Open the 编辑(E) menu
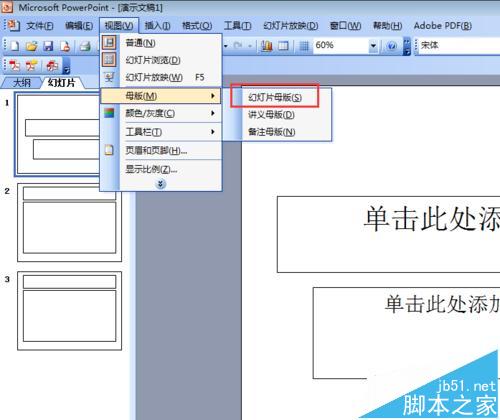 (x=79, y=26)
